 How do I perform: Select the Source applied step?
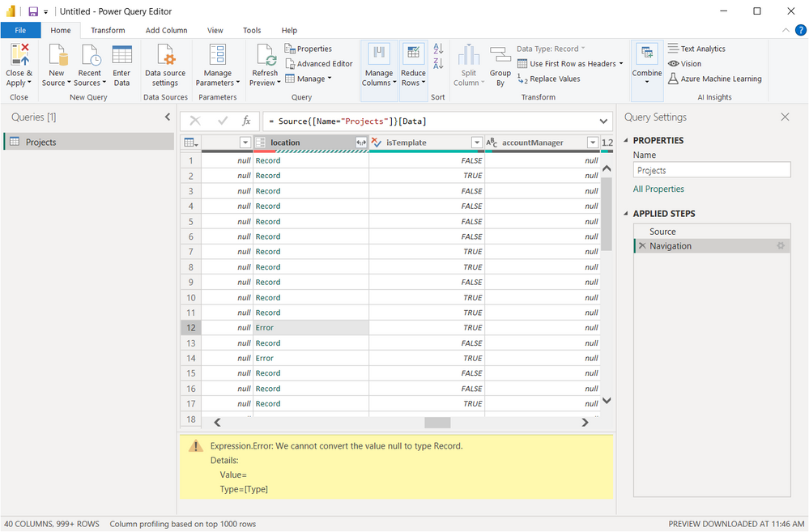point(712,232)
